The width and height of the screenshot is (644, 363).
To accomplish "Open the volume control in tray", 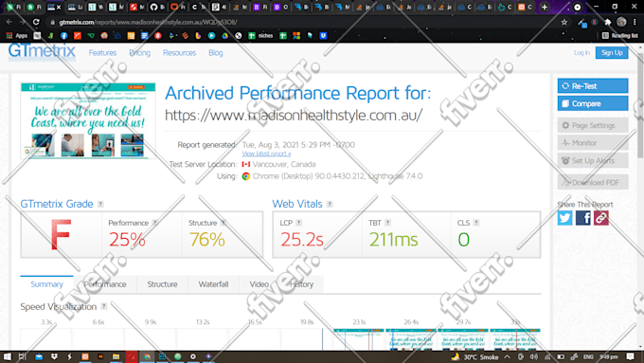I will [534, 356].
